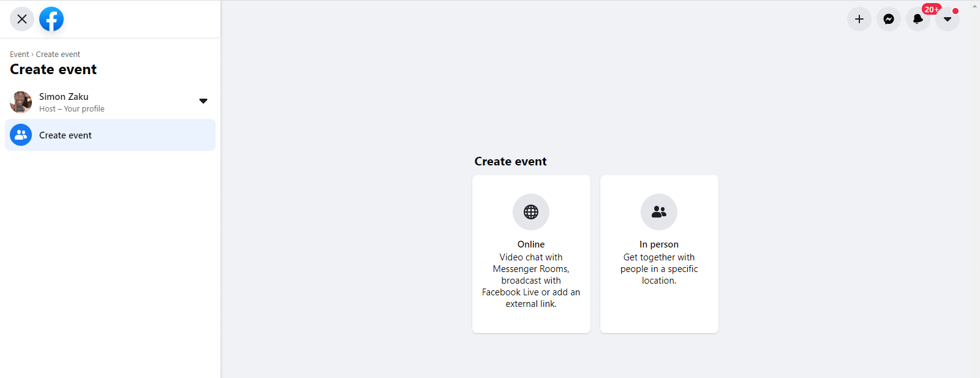Click the Facebook logo
The image size is (980, 378).
51,19
